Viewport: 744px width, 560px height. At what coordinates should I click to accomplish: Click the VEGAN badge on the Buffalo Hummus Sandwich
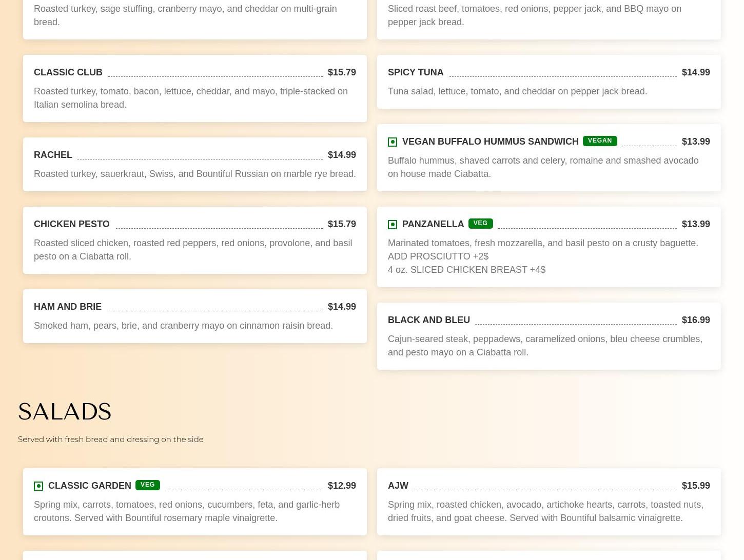coord(599,141)
